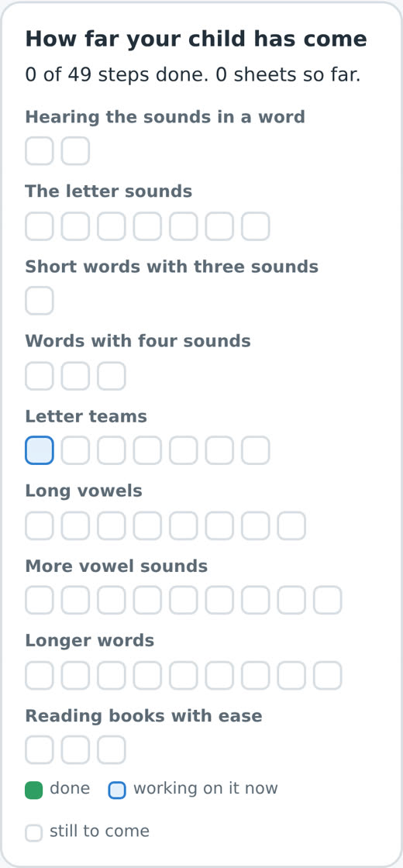Click the last step box under Letter teams
Viewport: 403px width, 868px height.
point(255,450)
